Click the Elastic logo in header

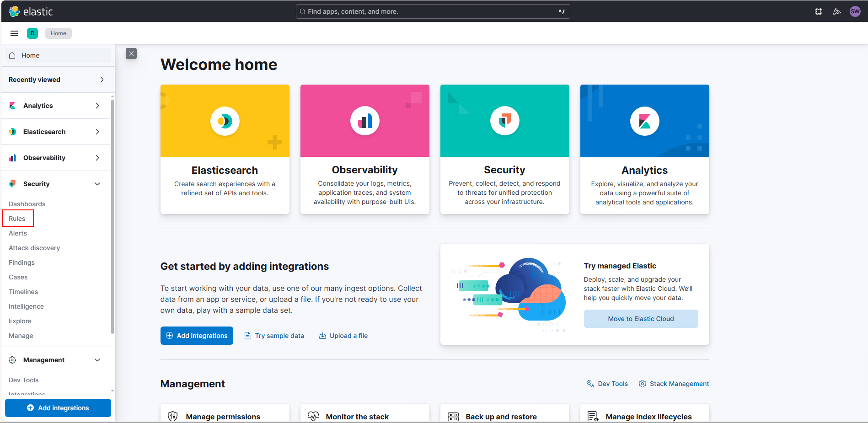[31, 11]
